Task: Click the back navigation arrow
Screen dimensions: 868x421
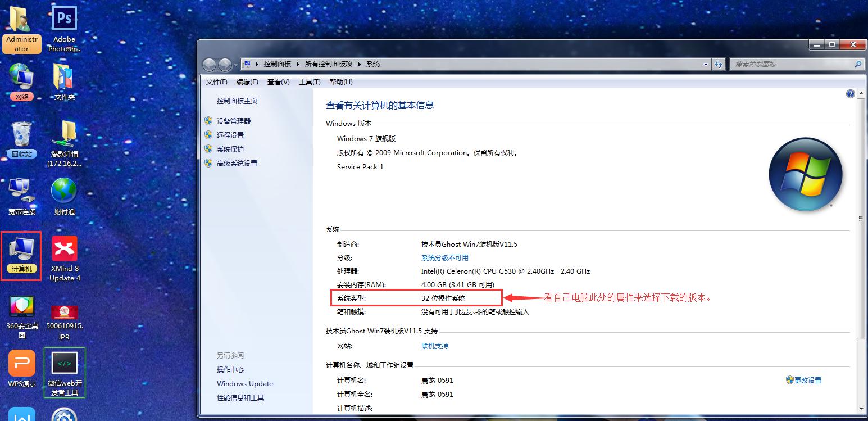Action: [x=209, y=65]
